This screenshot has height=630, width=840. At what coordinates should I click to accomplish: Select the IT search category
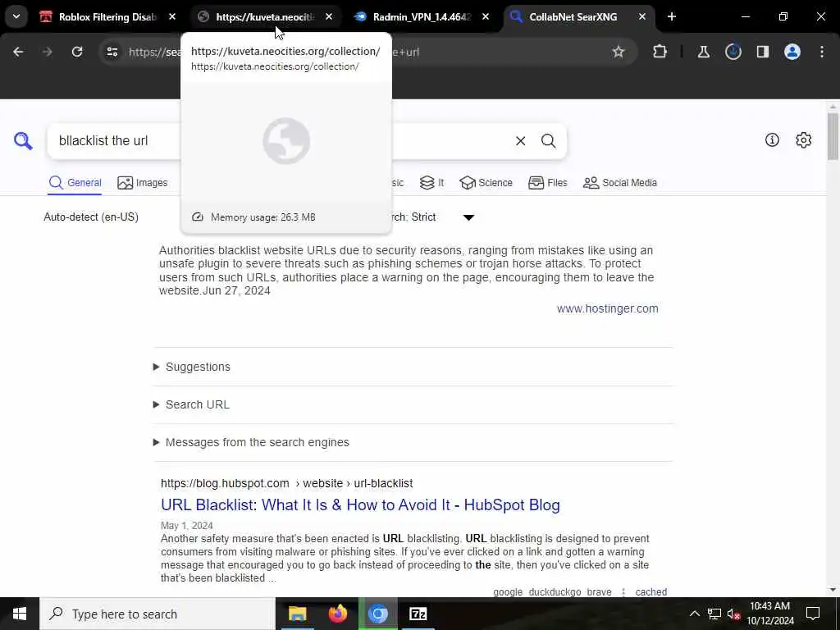(431, 183)
